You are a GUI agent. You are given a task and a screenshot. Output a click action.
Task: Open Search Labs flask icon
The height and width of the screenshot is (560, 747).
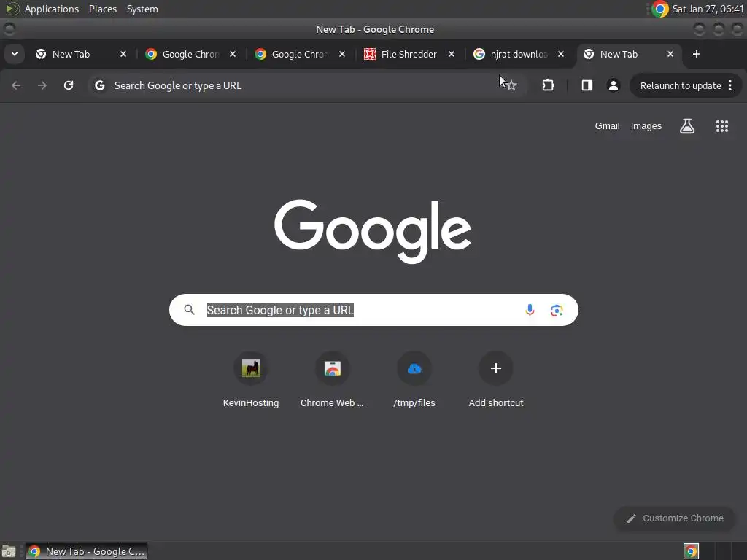pos(687,126)
